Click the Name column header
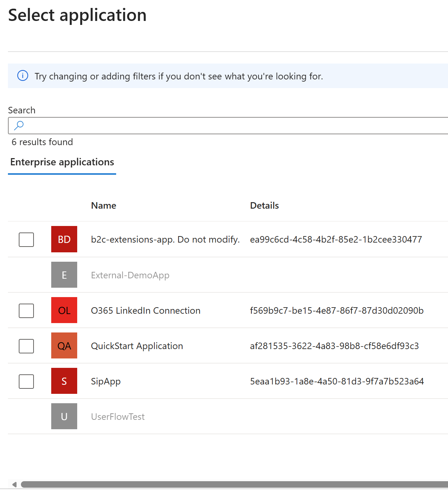Viewport: 448px width, 496px height. pyautogui.click(x=104, y=205)
